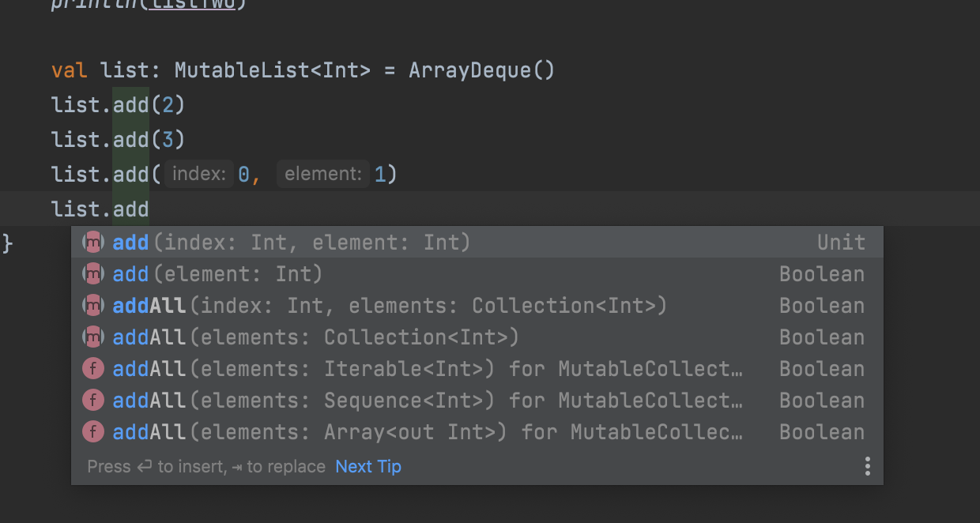Click the method icon for addAll(elements: Collection<Int>)
The image size is (980, 523).
pyautogui.click(x=93, y=337)
